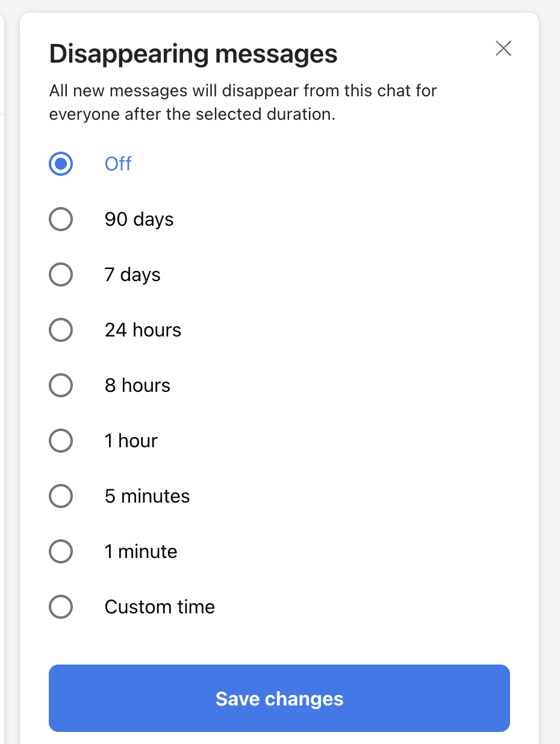The height and width of the screenshot is (744, 560).
Task: Click the "5 minutes" label text
Action: point(147,496)
